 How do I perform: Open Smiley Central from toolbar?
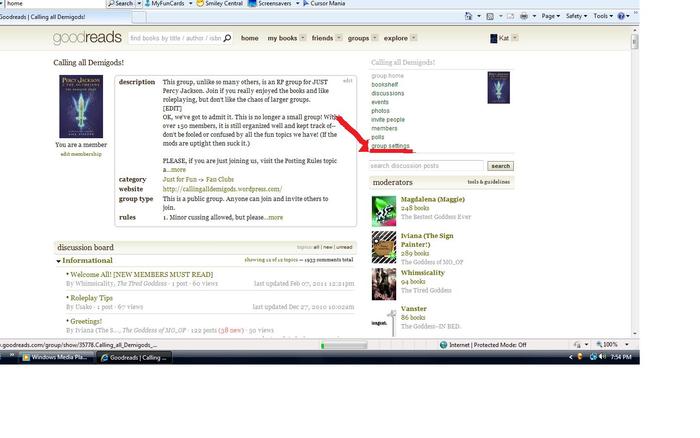point(220,4)
